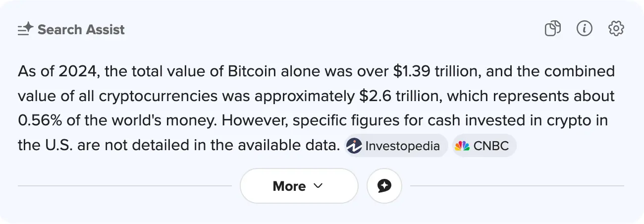Open the chat bubble button

point(384,186)
